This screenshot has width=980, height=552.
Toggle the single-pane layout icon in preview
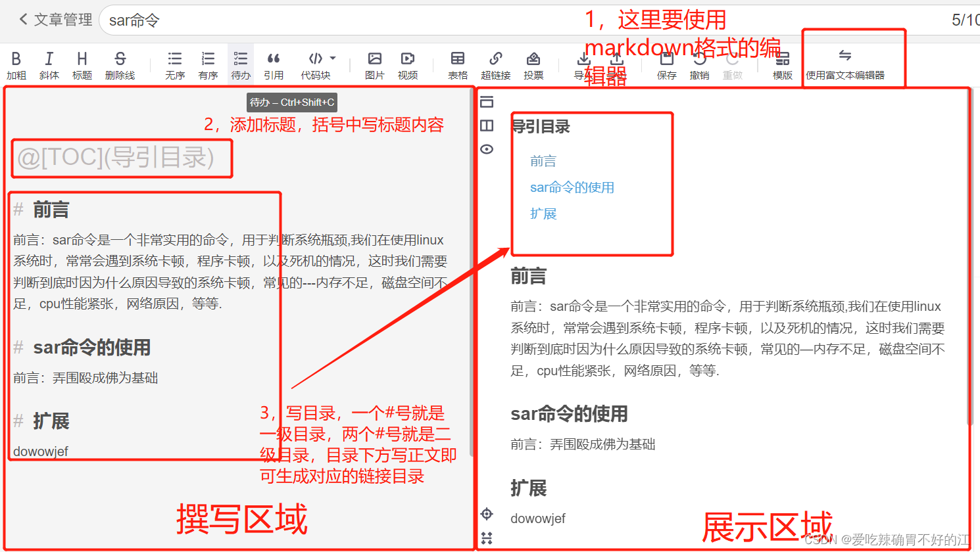click(x=487, y=102)
